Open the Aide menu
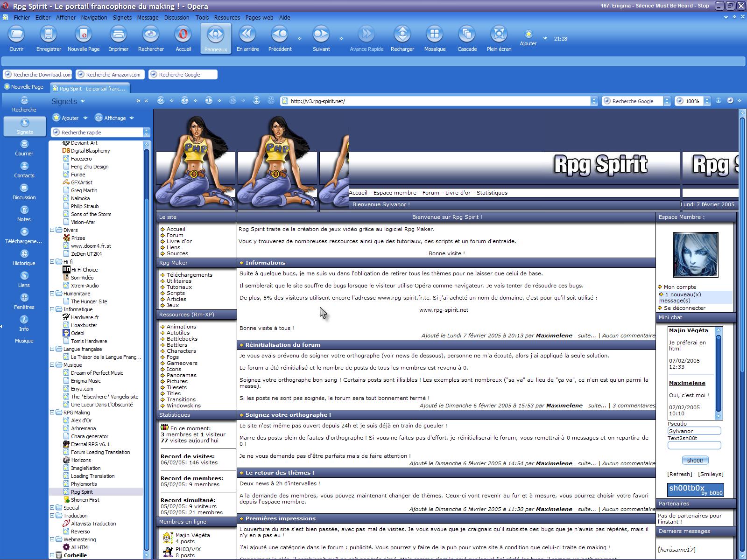Viewport: 747px width, 560px height. [285, 17]
